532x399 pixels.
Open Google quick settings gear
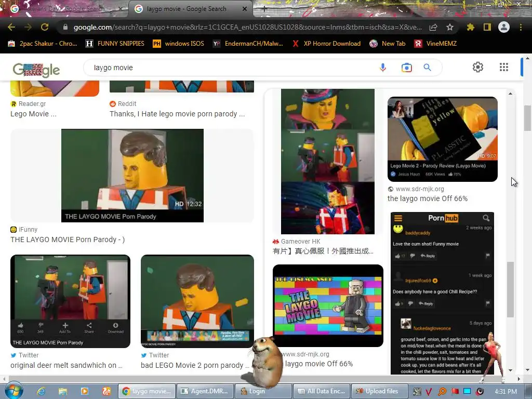tap(478, 67)
